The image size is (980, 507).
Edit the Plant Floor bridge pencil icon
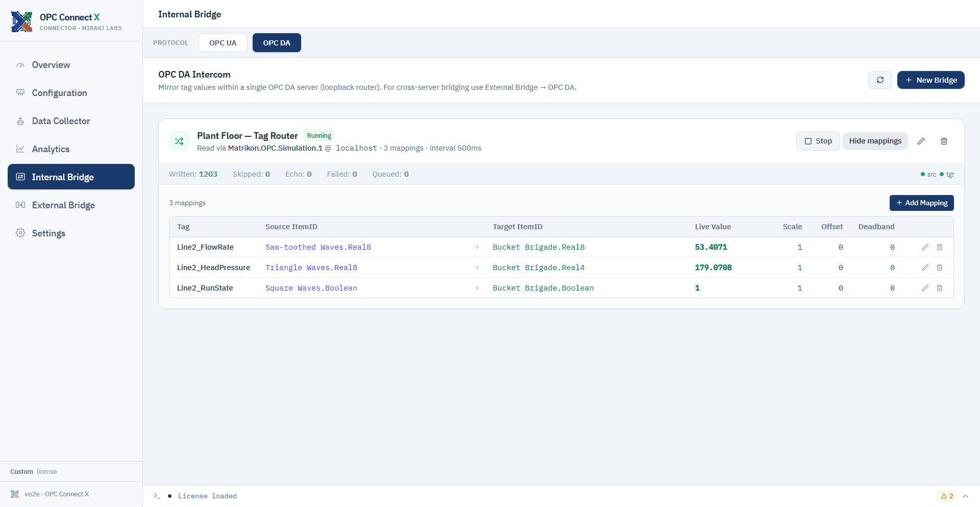click(x=921, y=141)
